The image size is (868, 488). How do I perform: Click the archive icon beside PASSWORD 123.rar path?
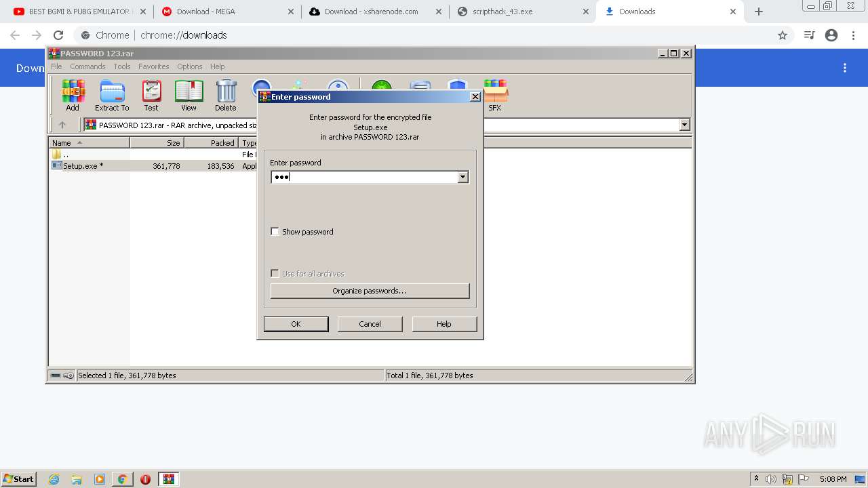pos(91,125)
